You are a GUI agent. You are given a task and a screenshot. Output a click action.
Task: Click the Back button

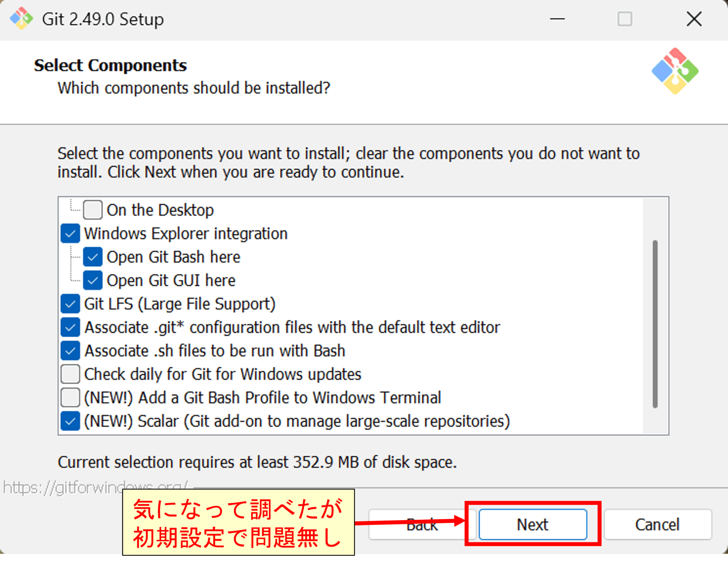(x=422, y=524)
